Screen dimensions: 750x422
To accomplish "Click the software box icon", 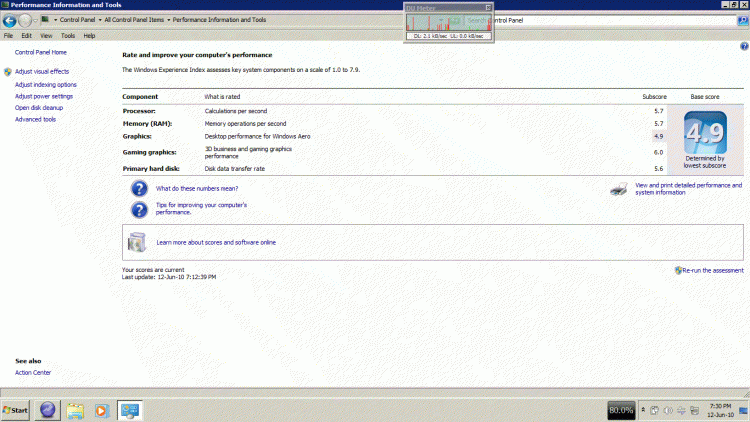I will [x=137, y=242].
